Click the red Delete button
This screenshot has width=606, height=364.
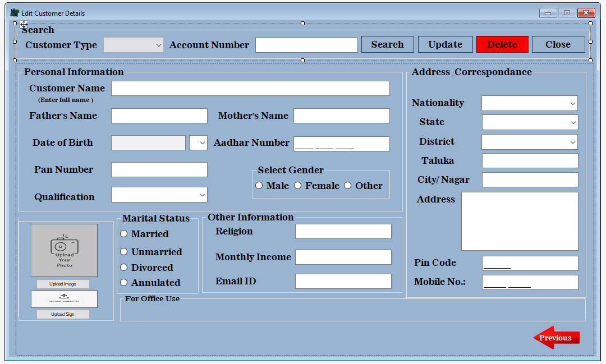coord(502,44)
